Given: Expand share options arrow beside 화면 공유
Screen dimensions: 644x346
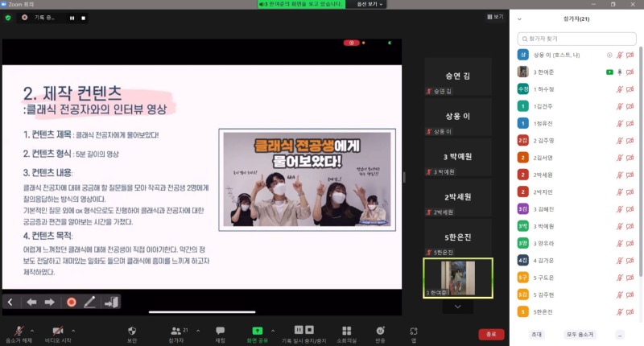Looking at the screenshot, I should (x=273, y=331).
